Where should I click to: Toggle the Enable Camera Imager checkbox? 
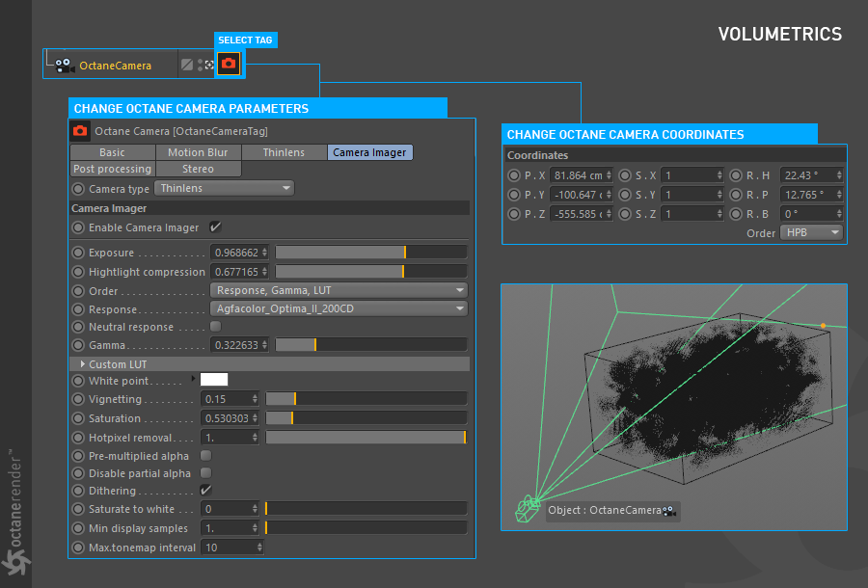pos(215,227)
